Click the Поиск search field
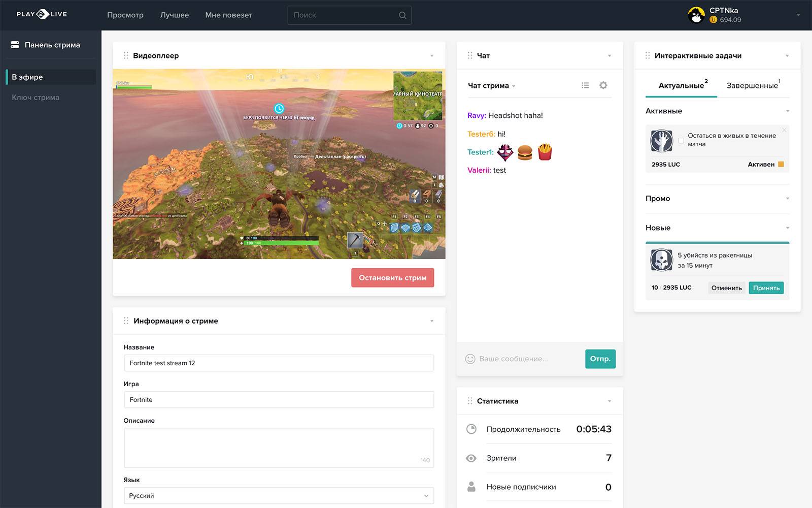 tap(349, 15)
